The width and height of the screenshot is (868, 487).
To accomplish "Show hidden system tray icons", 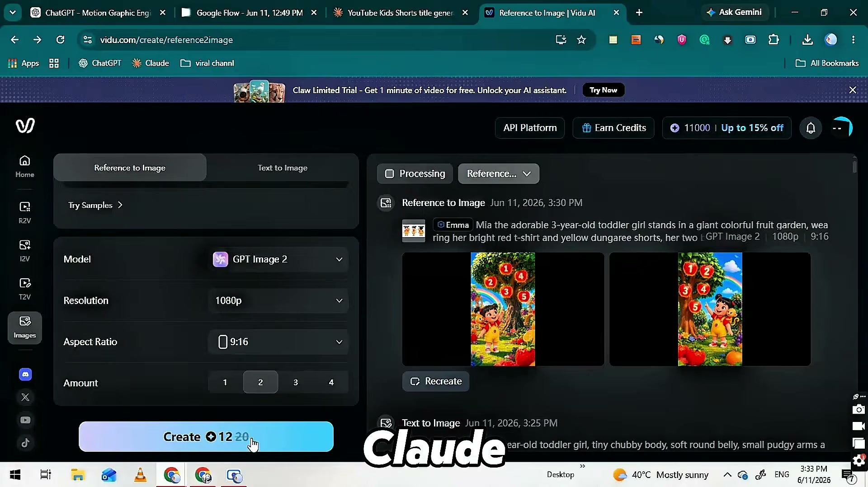I will tap(727, 474).
